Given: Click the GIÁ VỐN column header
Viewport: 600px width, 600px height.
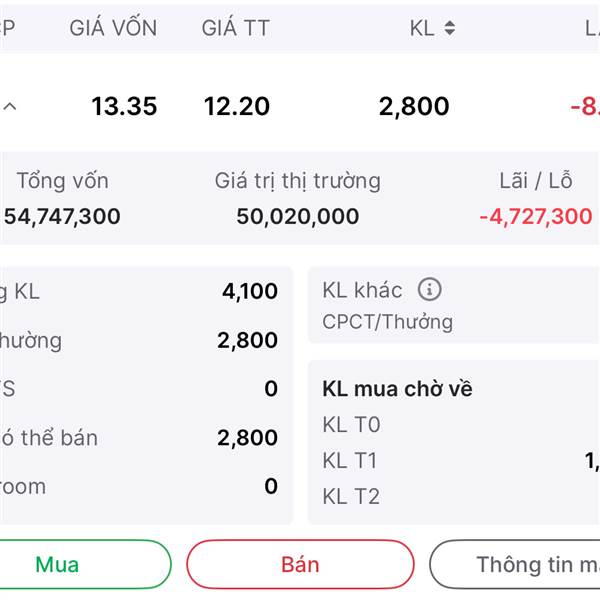Looking at the screenshot, I should click(x=113, y=28).
